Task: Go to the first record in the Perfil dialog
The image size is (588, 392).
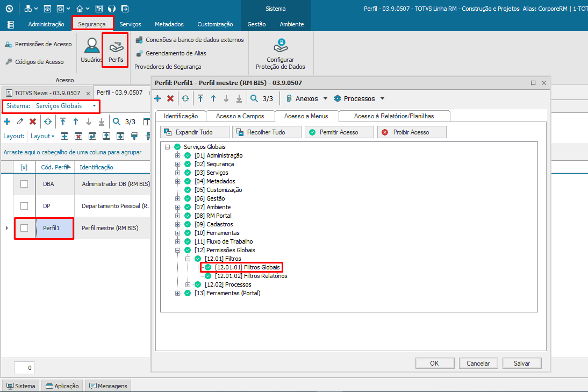Action: [200, 98]
